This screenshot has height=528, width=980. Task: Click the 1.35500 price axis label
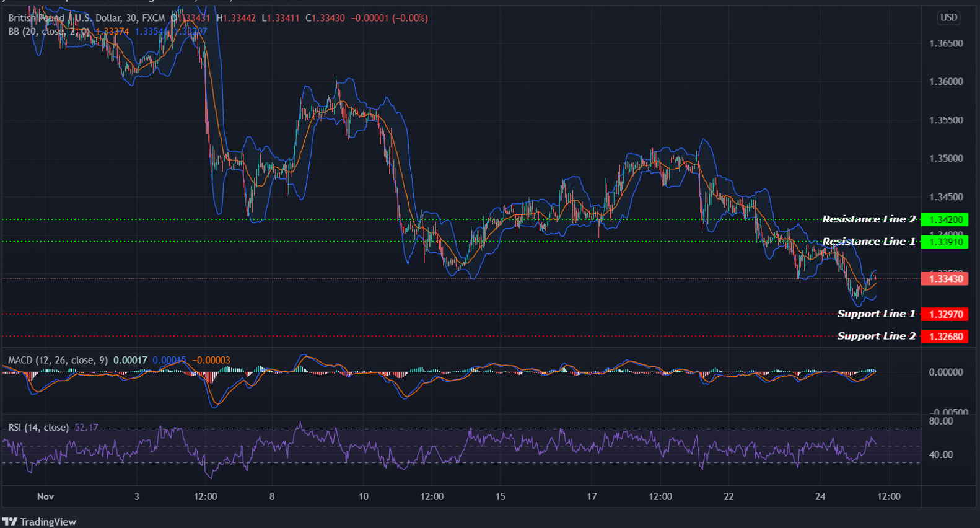coord(946,120)
